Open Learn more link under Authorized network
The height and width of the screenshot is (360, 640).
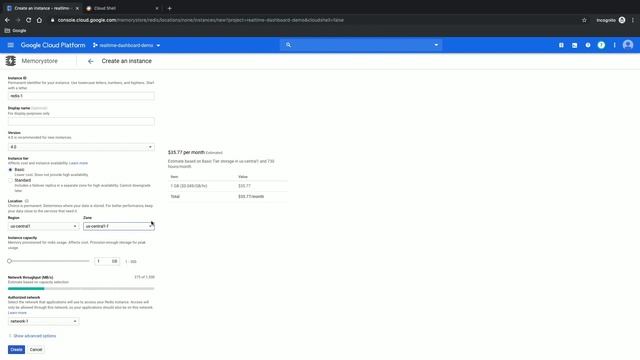pyautogui.click(x=17, y=313)
